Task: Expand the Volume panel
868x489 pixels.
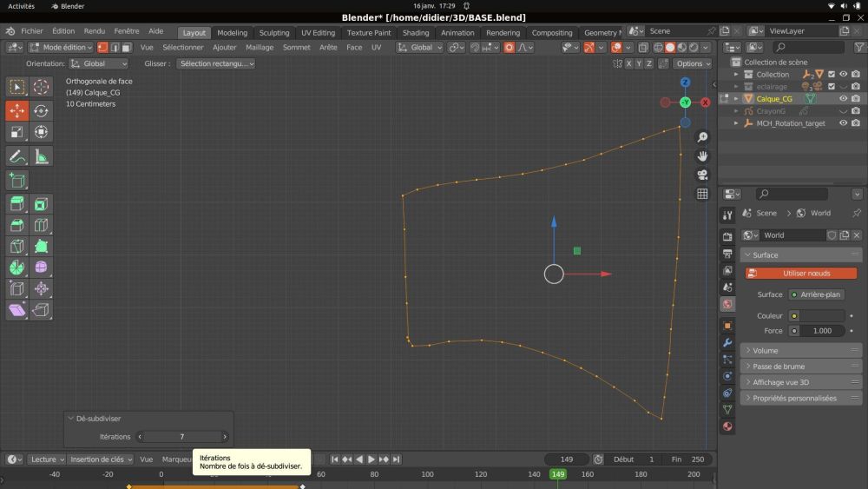Action: (x=800, y=351)
